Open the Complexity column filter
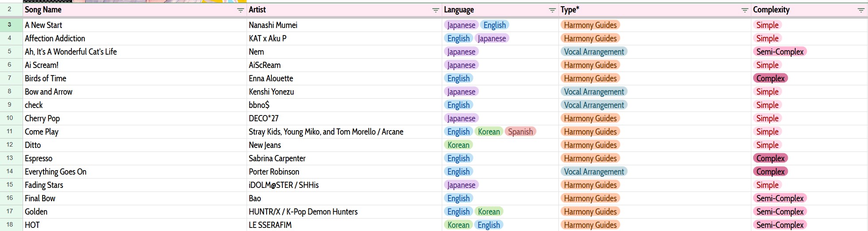 [x=861, y=10]
